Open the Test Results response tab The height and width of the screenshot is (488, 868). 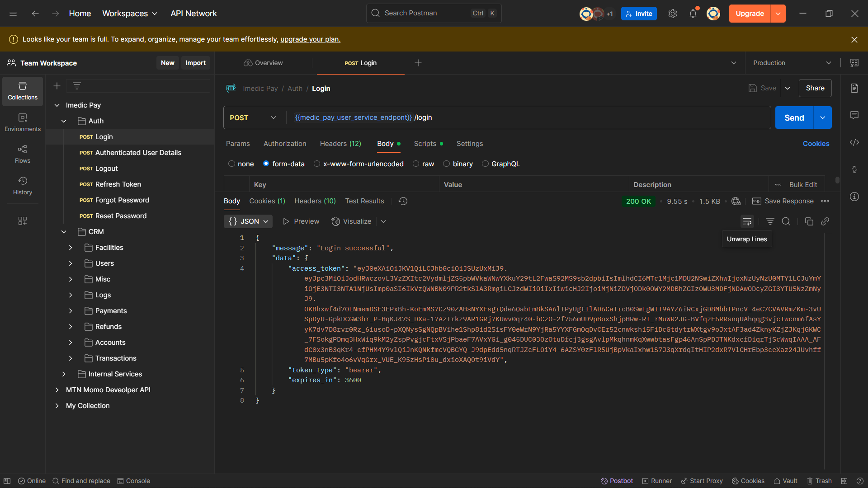tap(364, 201)
